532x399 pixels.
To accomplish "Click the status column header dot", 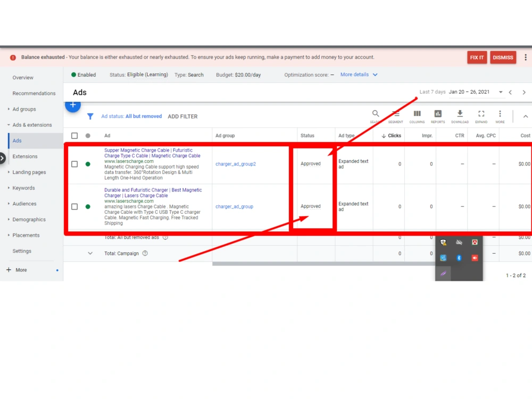I will [88, 136].
